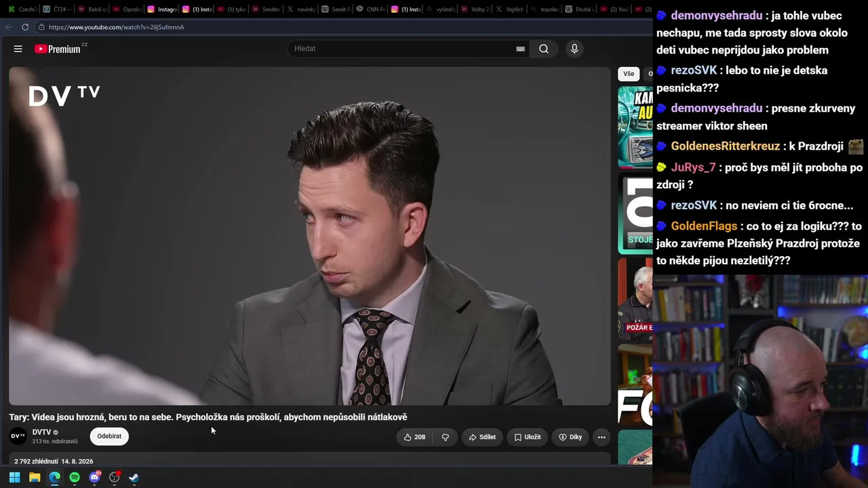Open Discord from the taskbar
The image size is (868, 488).
(x=94, y=477)
